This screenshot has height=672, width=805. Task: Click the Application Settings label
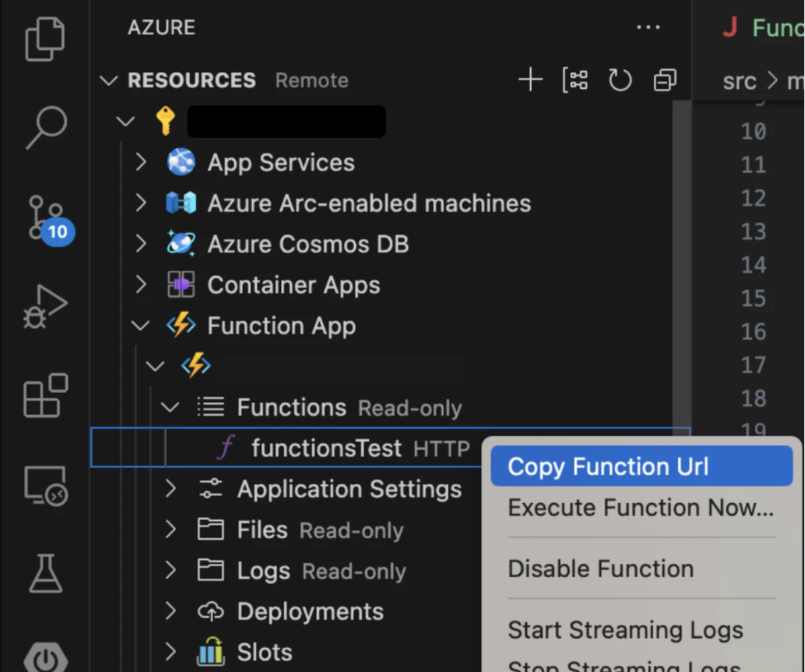(349, 489)
